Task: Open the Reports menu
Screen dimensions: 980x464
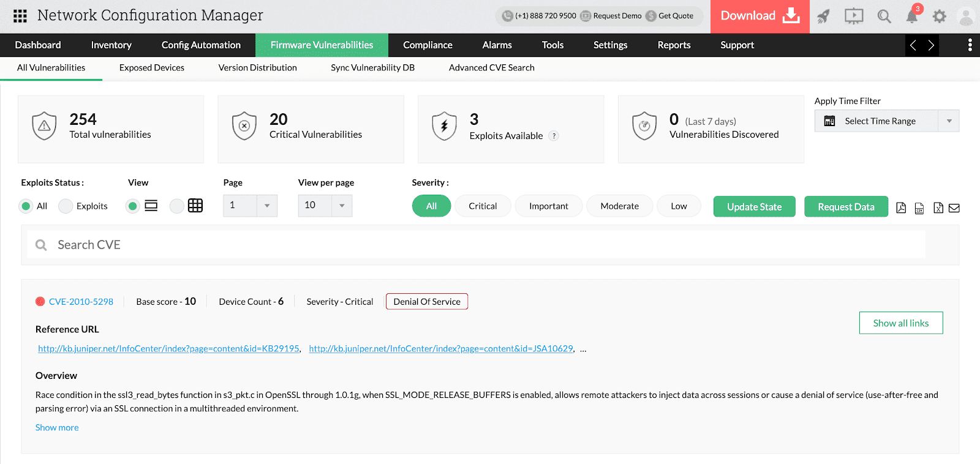Action: [x=674, y=45]
